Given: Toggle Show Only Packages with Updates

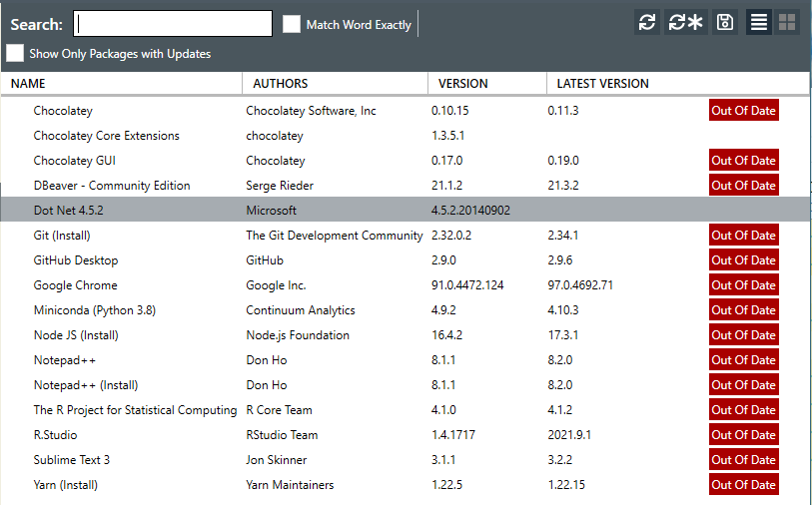Looking at the screenshot, I should click(x=15, y=53).
